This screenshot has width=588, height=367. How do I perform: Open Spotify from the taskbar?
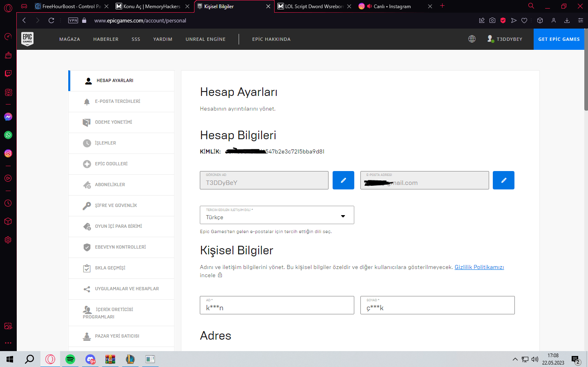(x=70, y=359)
